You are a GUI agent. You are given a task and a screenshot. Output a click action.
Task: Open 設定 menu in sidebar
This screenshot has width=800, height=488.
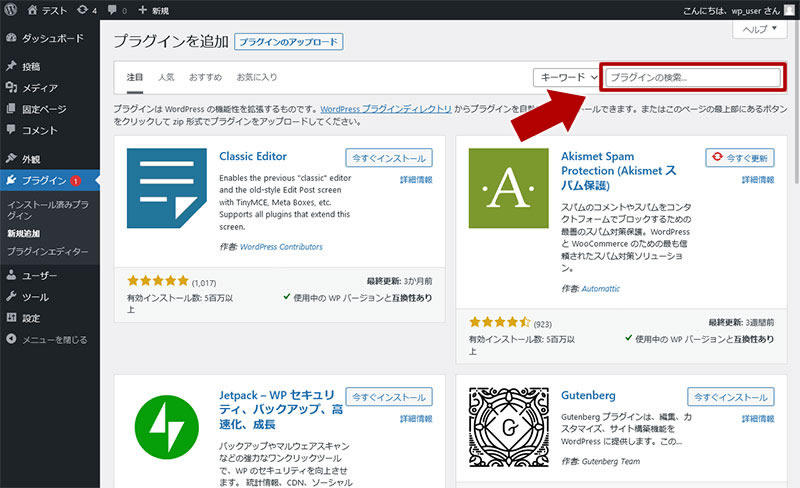coord(50,319)
